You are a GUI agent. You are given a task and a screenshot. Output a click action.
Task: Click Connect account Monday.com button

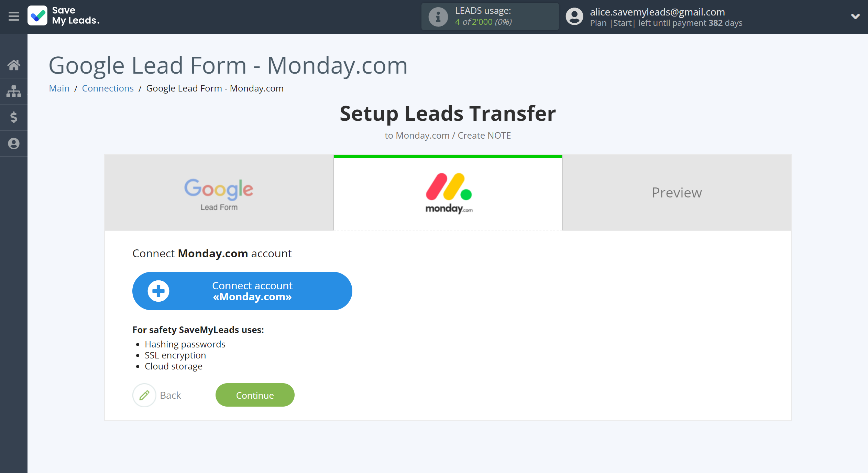pos(242,291)
